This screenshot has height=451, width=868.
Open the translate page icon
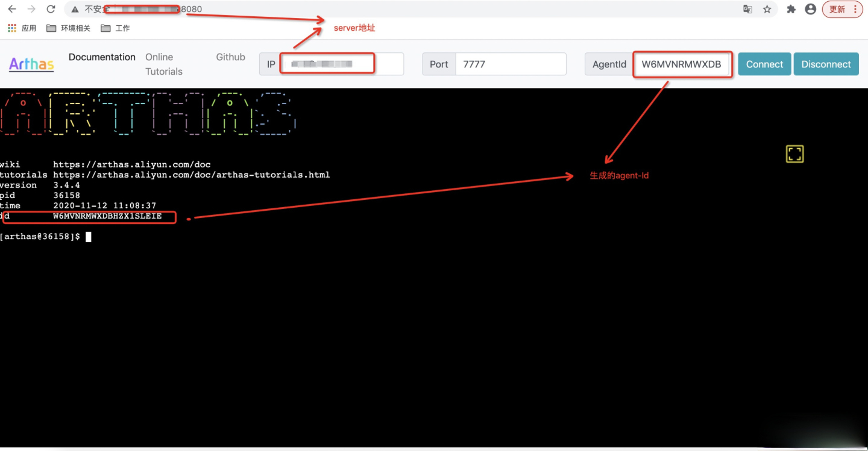(x=747, y=9)
